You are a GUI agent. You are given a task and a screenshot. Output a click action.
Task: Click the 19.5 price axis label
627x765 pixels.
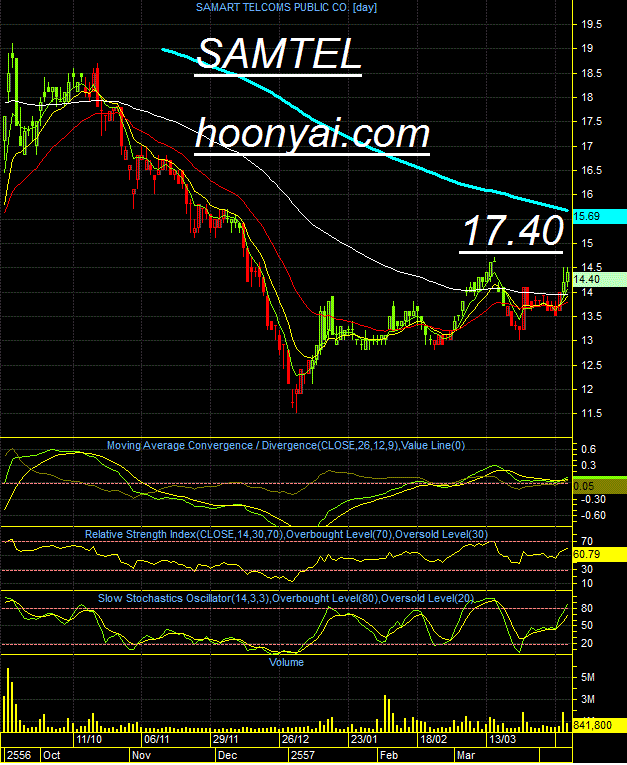[591, 24]
